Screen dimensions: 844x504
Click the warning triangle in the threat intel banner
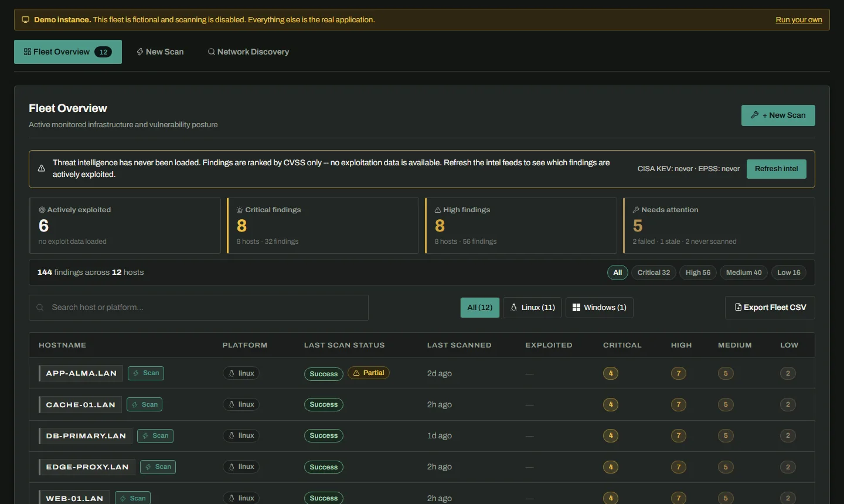42,168
